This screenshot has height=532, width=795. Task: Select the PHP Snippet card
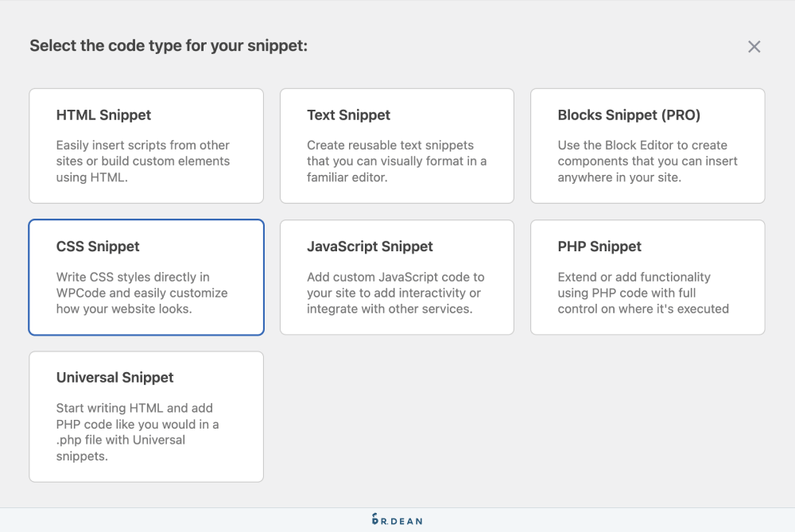pos(647,278)
